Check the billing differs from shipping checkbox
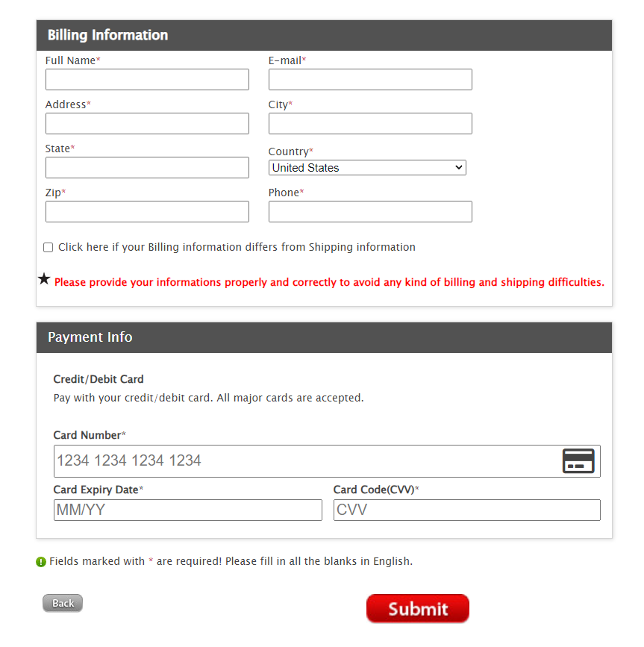Image resolution: width=644 pixels, height=647 pixels. click(49, 248)
